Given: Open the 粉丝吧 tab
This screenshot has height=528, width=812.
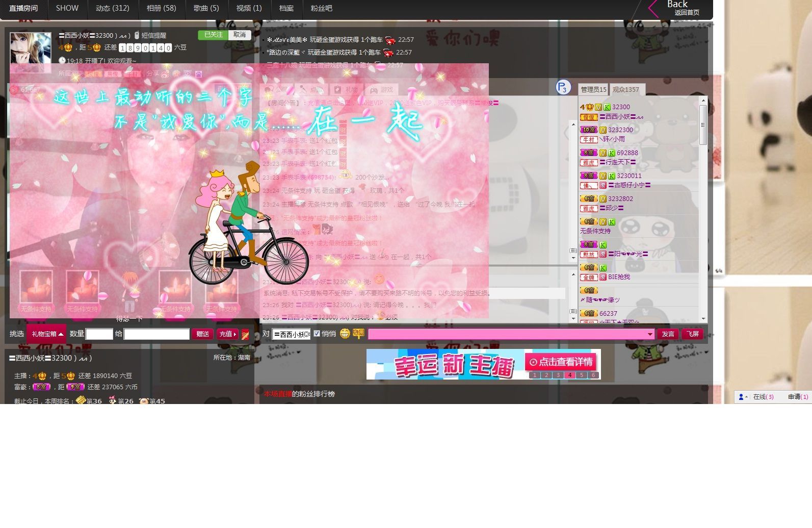Looking at the screenshot, I should click(321, 8).
